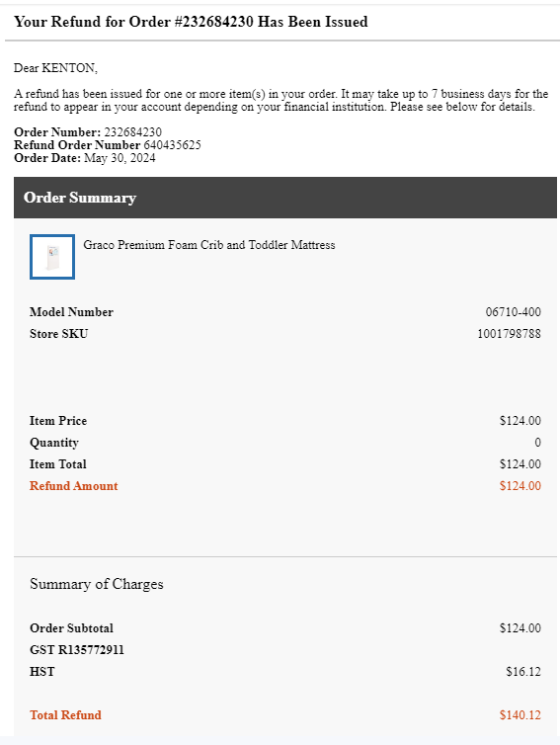Viewport: 560px width, 745px height.
Task: Click the Item Price amount $124.00
Action: 520,421
